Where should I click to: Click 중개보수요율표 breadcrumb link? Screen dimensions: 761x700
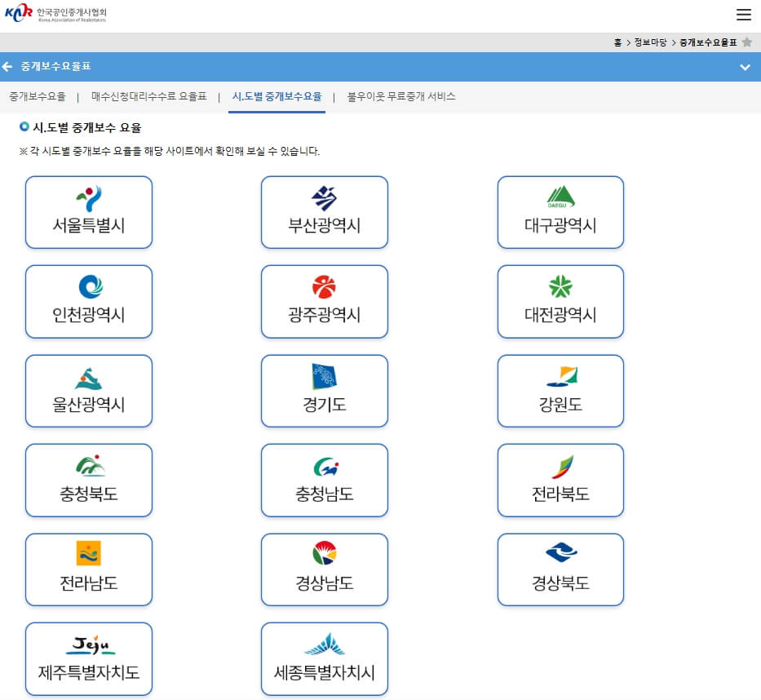(x=708, y=42)
